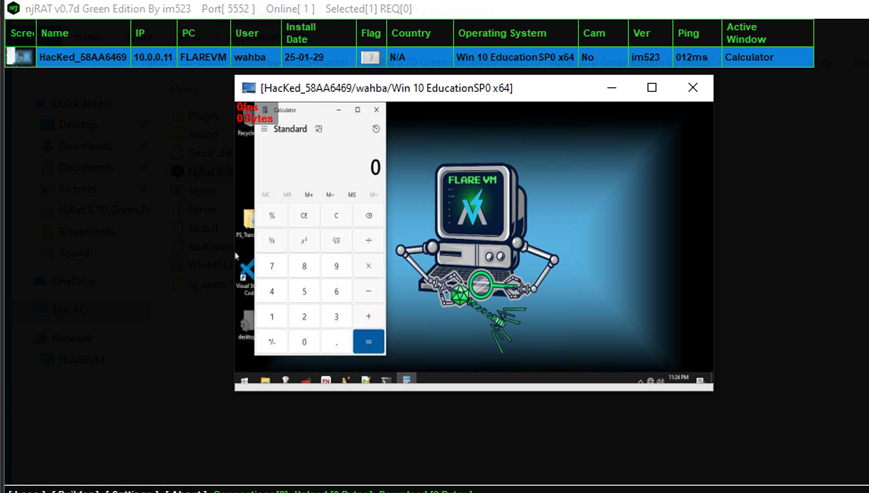This screenshot has width=869, height=493.
Task: Open the notification center in the remote taskbar
Action: tap(700, 381)
